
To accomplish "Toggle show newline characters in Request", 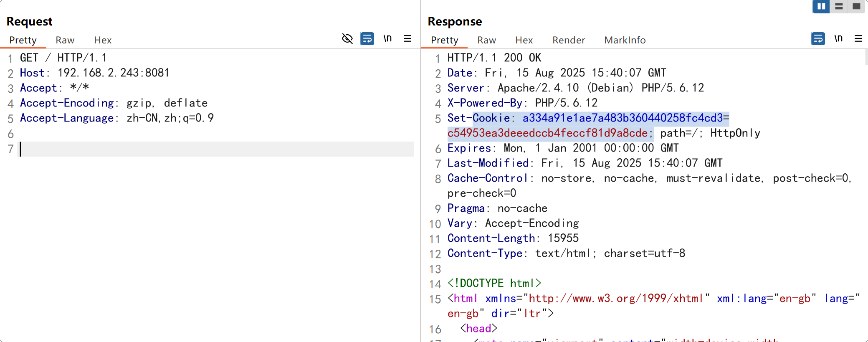I will pos(387,39).
